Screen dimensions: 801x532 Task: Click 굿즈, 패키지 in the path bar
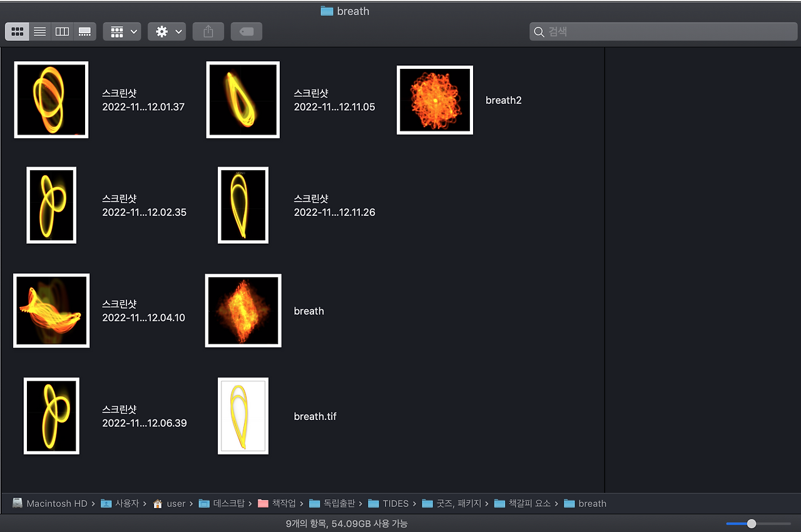pyautogui.click(x=451, y=503)
